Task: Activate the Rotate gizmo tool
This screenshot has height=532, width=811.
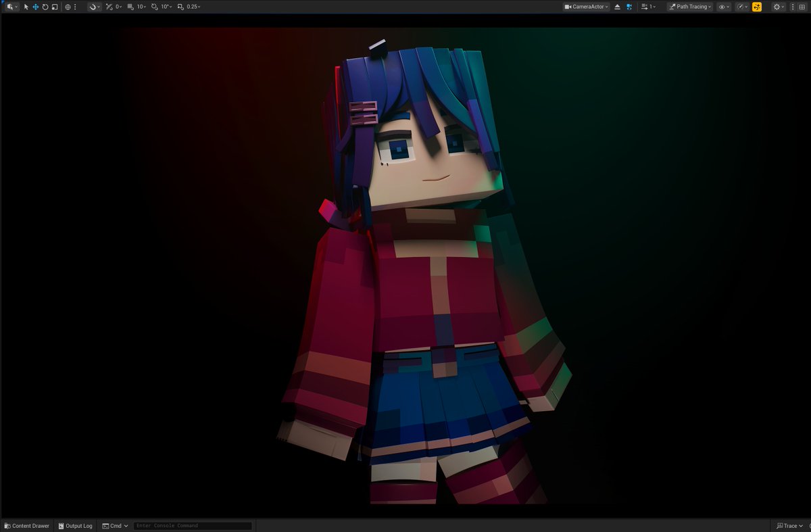Action: (x=45, y=7)
